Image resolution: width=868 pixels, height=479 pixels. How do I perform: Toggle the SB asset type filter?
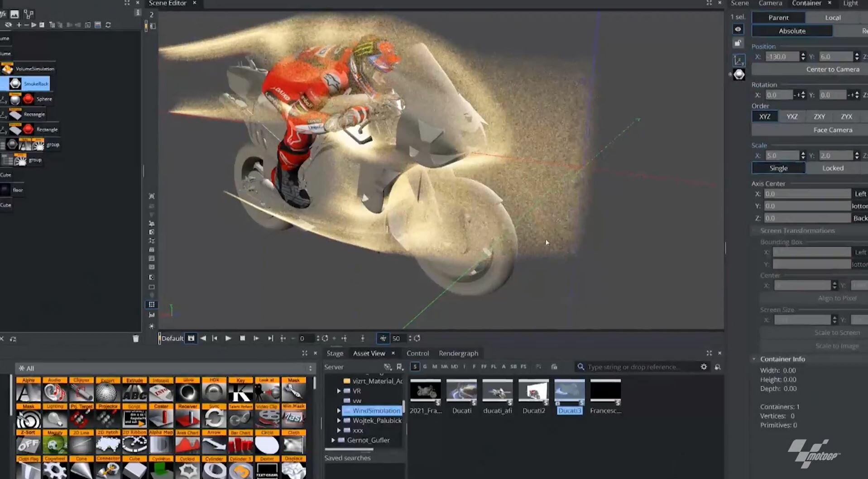point(513,367)
